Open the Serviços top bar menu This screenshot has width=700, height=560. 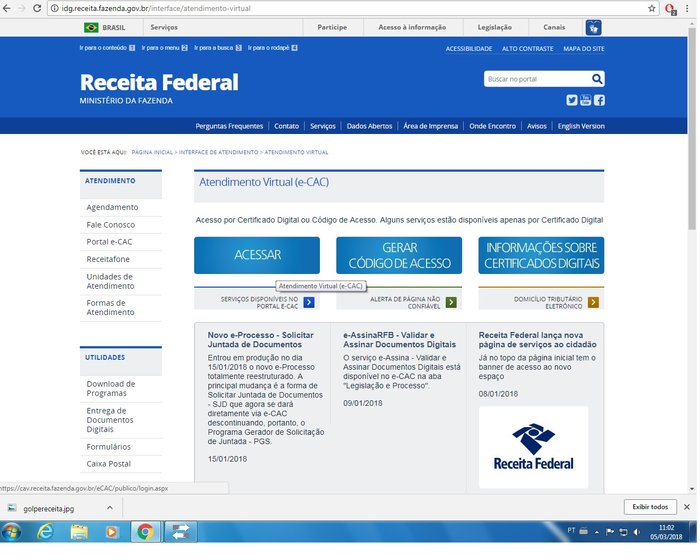pyautogui.click(x=164, y=27)
